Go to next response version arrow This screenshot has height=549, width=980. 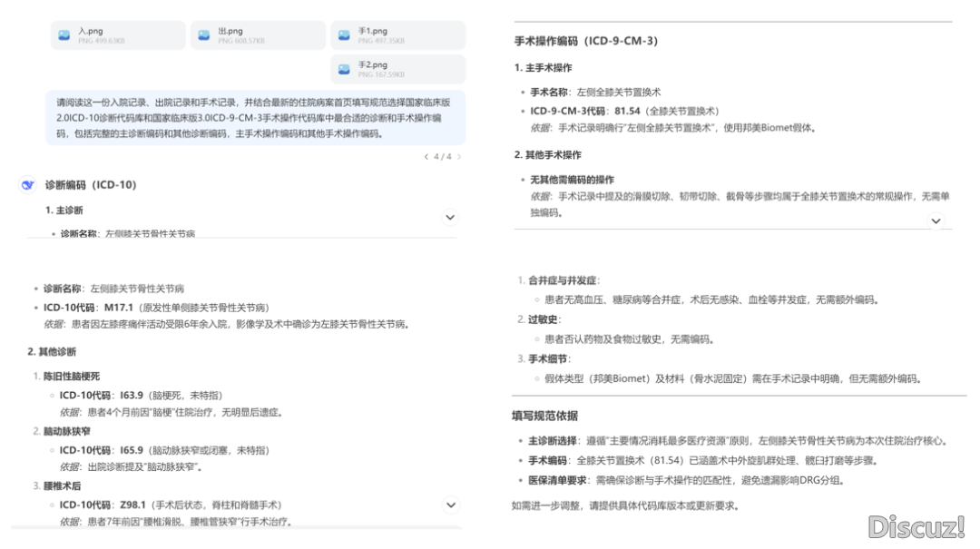coord(459,157)
